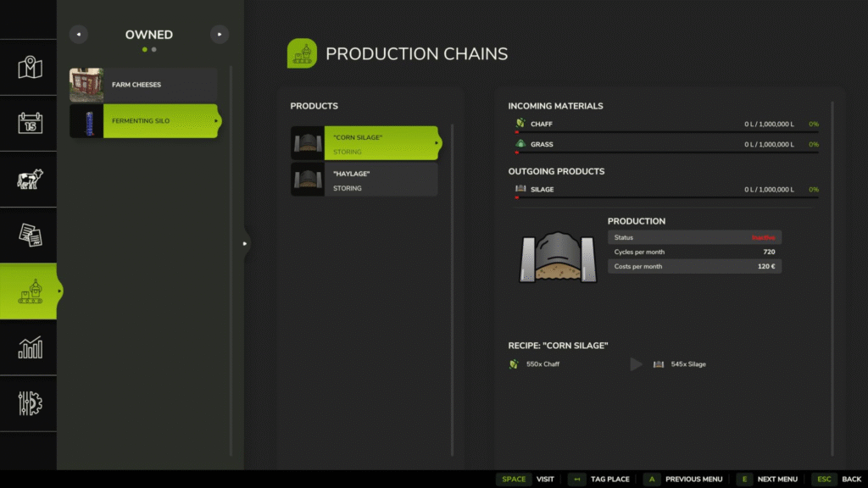The image size is (868, 488).
Task: Go to next page with right arrow beside Owned
Action: tap(220, 35)
